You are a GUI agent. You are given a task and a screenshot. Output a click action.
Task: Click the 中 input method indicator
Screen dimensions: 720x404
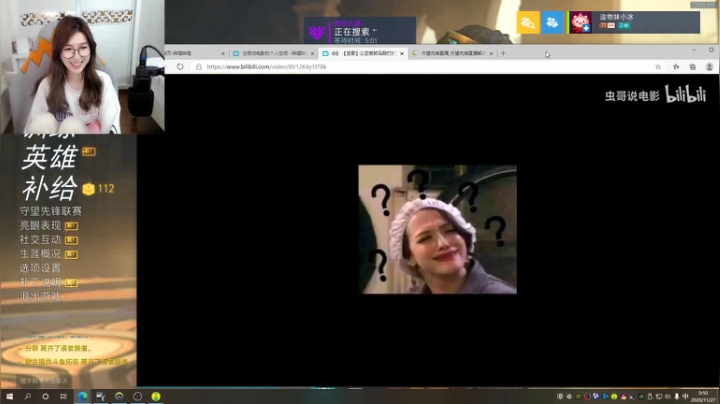coord(685,397)
